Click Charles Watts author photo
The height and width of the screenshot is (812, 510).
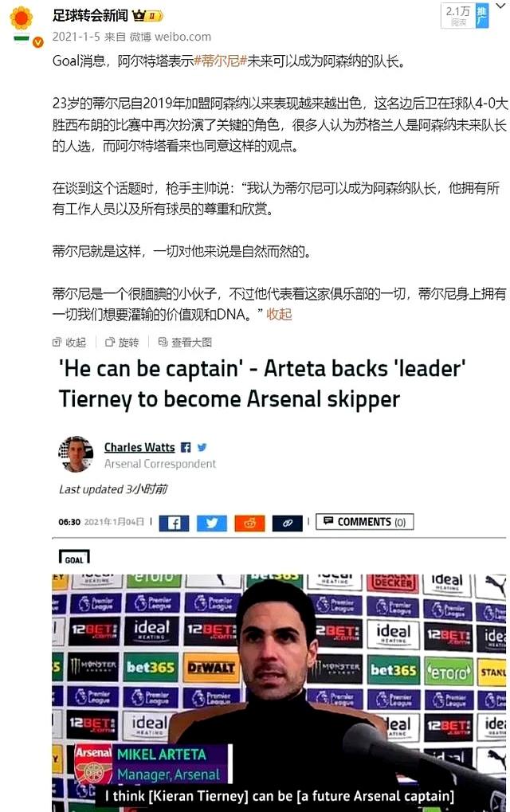pos(76,454)
